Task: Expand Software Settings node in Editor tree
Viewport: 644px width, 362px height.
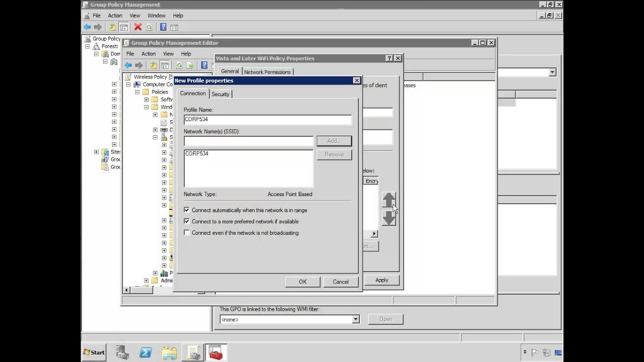Action: coord(146,100)
